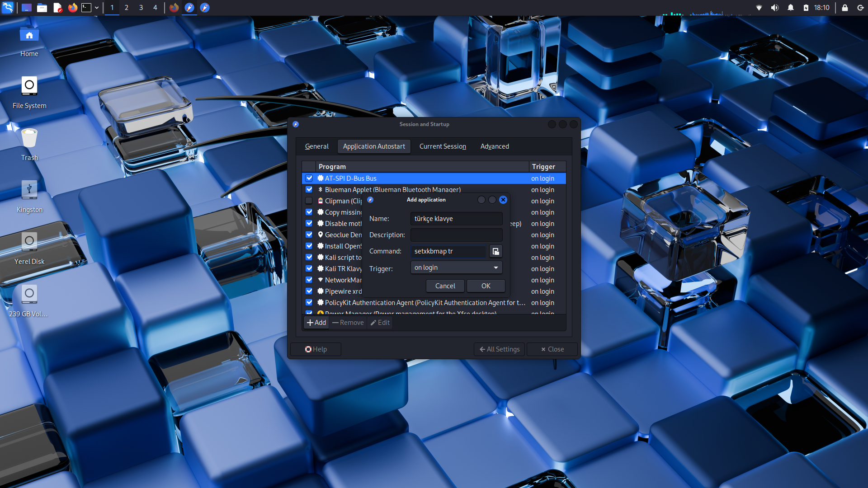Screen dimensions: 868x488
Task: Switch to workspace 2
Action: click(x=127, y=8)
